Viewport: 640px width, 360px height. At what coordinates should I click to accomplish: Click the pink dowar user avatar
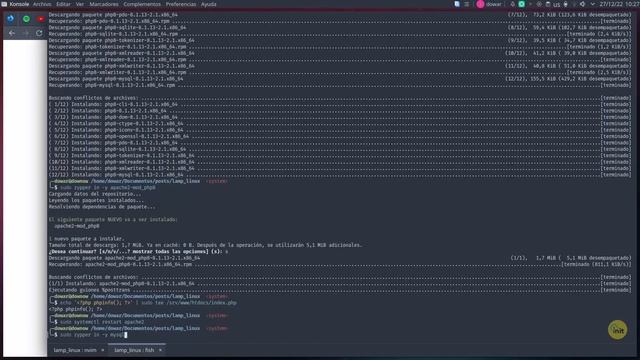(x=480, y=4)
